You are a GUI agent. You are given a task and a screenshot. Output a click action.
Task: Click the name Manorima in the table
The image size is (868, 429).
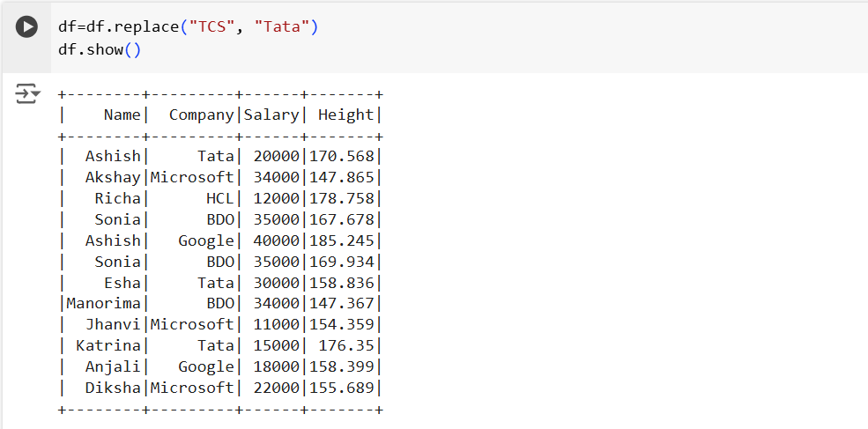(x=104, y=304)
